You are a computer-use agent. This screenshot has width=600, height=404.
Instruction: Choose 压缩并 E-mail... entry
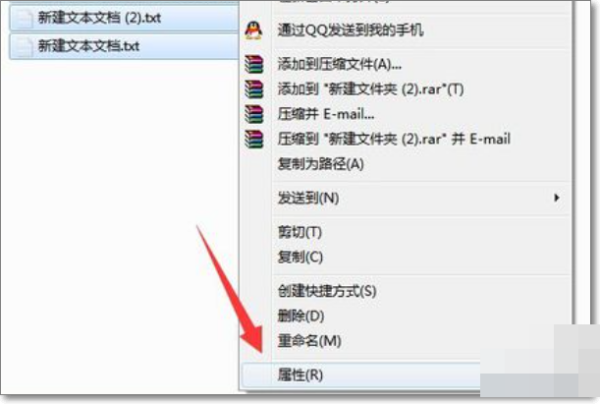(x=326, y=114)
